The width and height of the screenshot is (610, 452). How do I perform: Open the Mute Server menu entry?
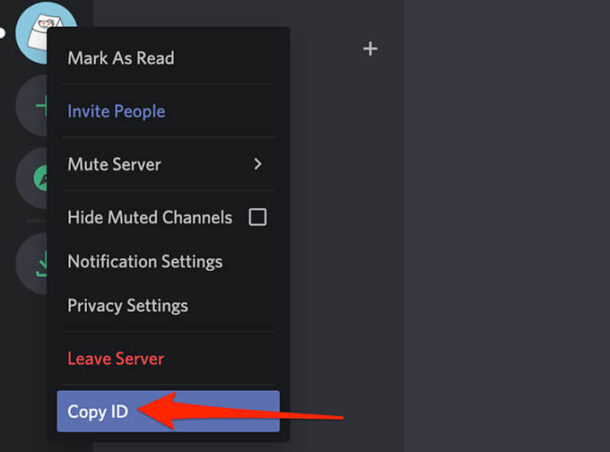click(114, 164)
